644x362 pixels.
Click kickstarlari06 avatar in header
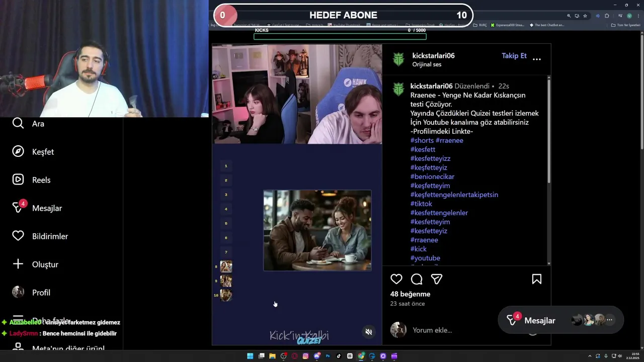pos(398,59)
